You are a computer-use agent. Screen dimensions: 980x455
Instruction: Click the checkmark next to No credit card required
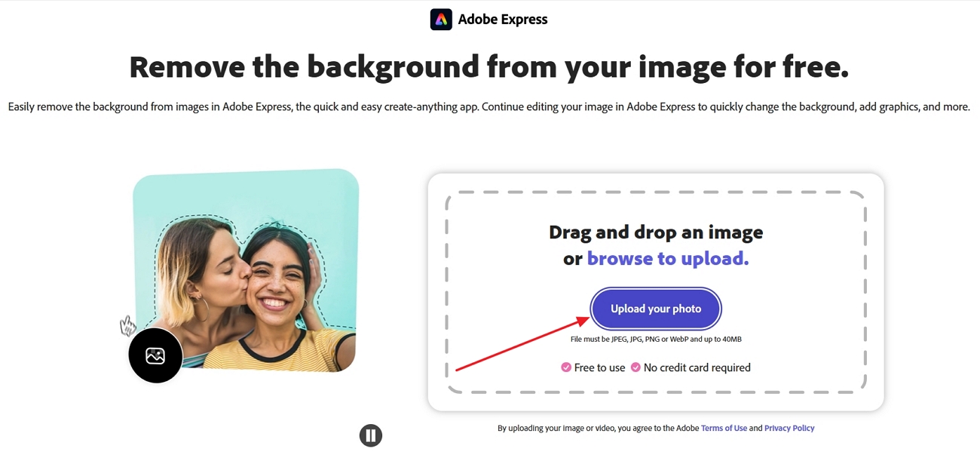[x=635, y=367]
